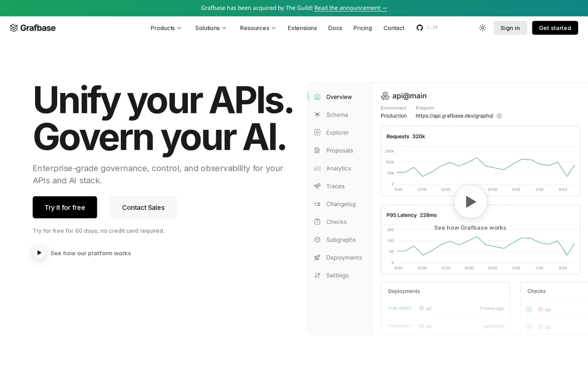Click the See how our platform works link
The width and height of the screenshot is (588, 368).
tap(91, 253)
